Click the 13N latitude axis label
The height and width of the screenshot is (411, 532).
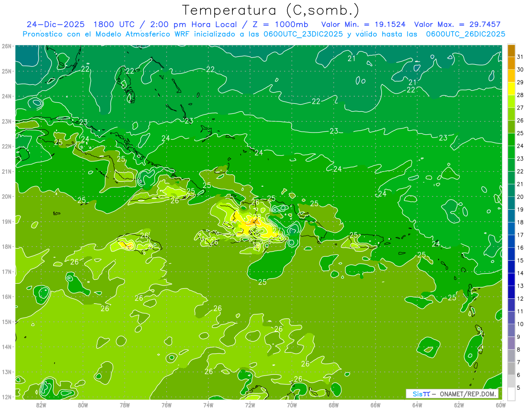(6, 372)
